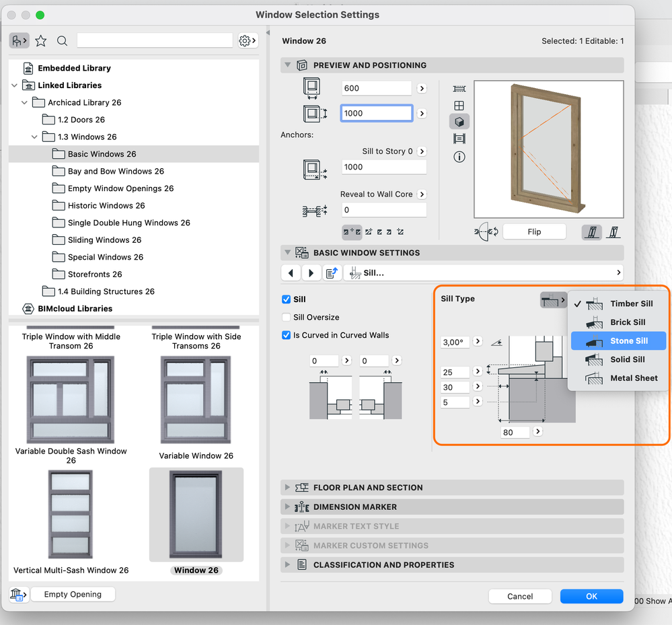Viewport: 672px width, 625px height.
Task: Enable Sill Oversize
Action: (x=285, y=317)
